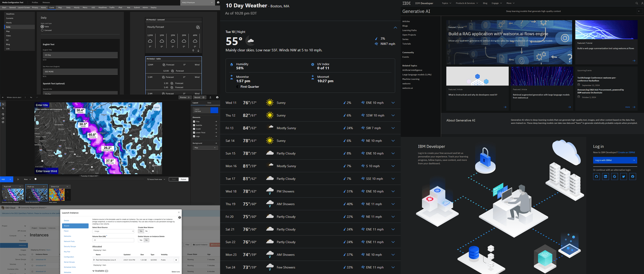
Task: Switch to the Data tab in map editor
Action: pos(209,103)
